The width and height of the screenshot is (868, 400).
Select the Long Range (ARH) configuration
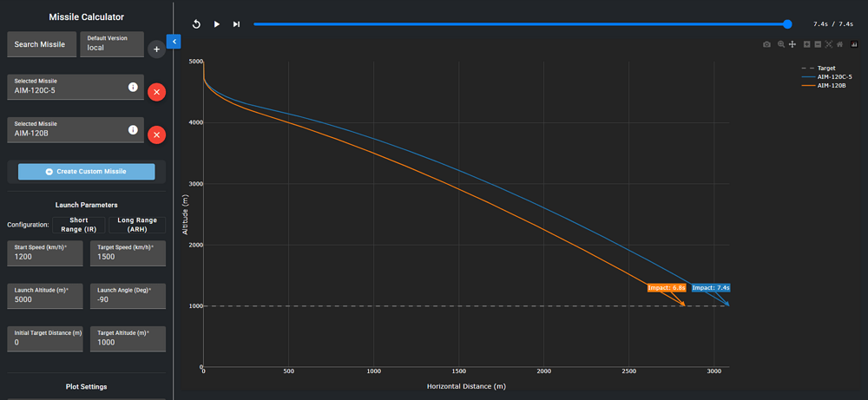(x=138, y=225)
